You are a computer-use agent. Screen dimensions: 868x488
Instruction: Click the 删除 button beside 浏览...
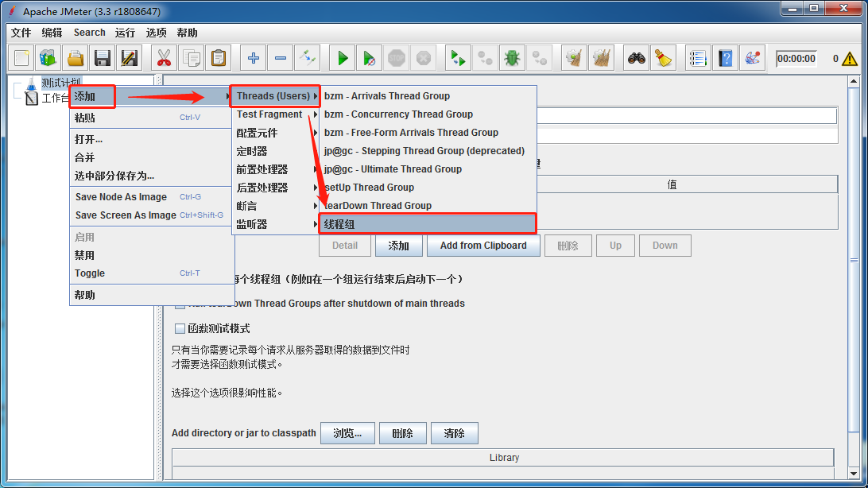pos(402,433)
